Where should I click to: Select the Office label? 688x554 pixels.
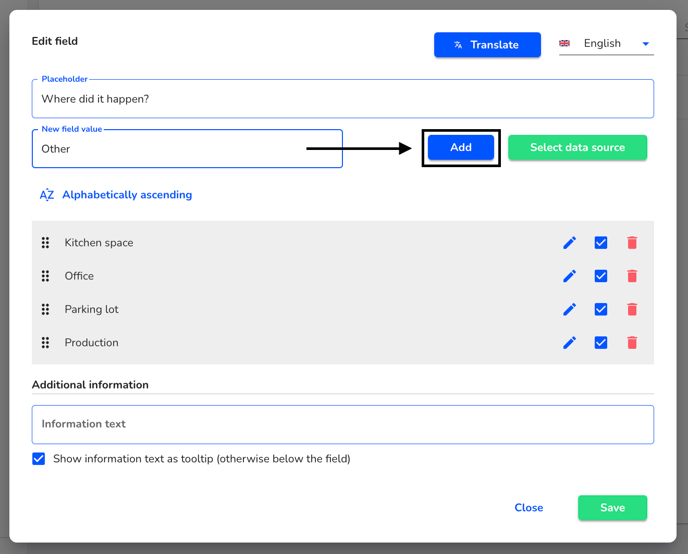click(79, 276)
